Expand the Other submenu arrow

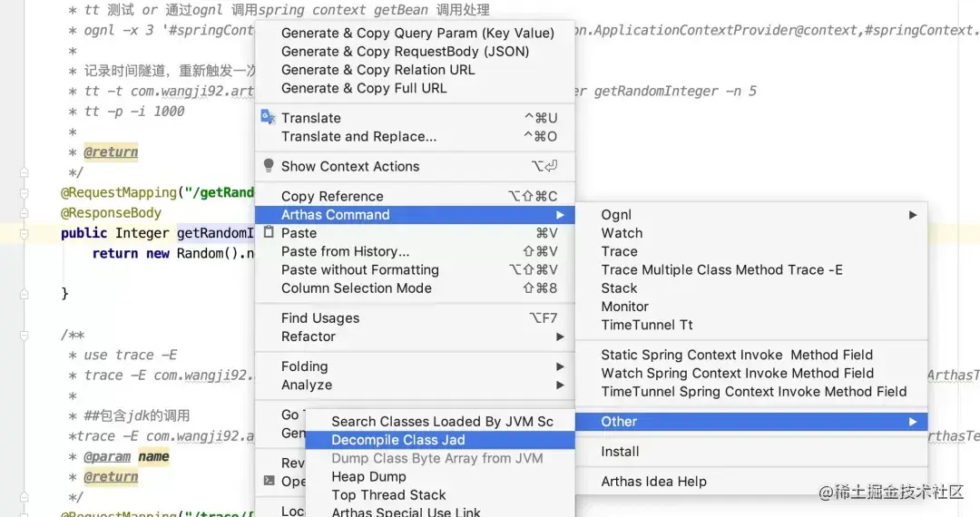tap(913, 422)
